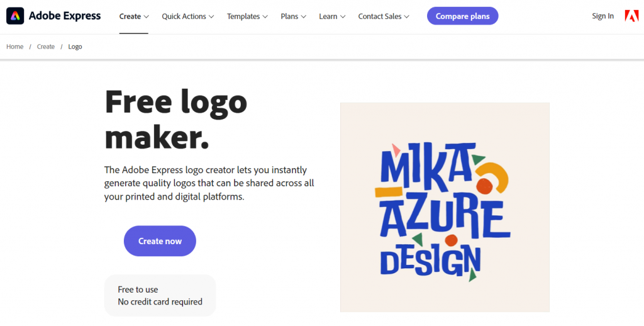644x326 pixels.
Task: Open the Learn menu
Action: click(332, 16)
